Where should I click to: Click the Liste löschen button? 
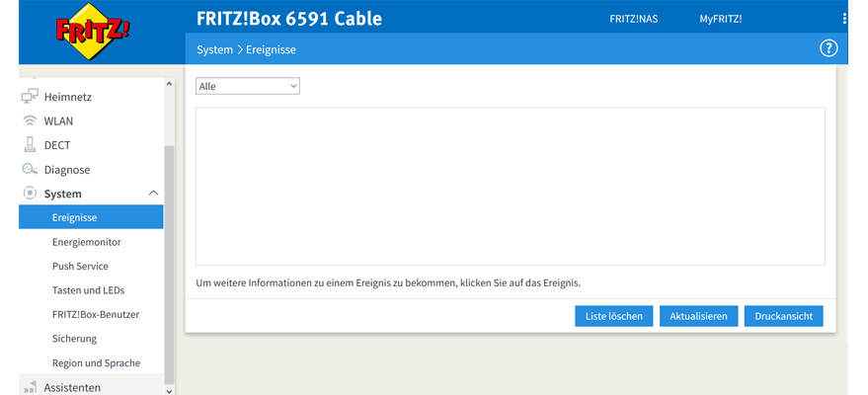[613, 316]
